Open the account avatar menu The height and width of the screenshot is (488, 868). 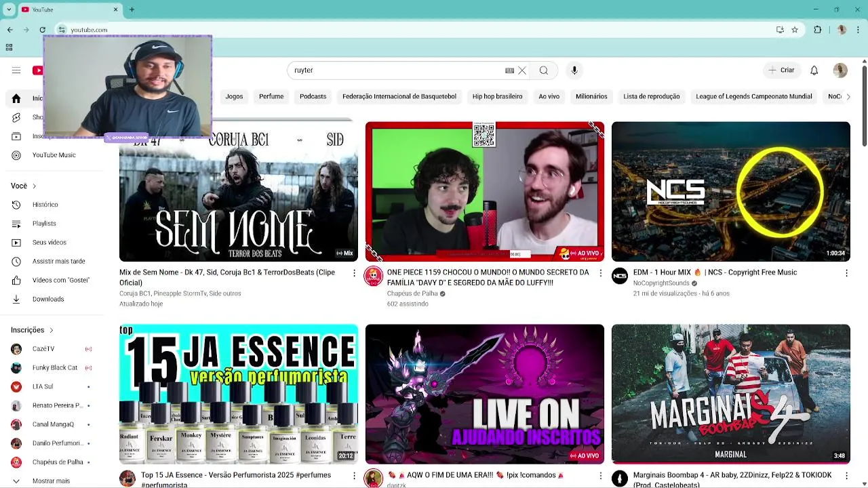(840, 70)
